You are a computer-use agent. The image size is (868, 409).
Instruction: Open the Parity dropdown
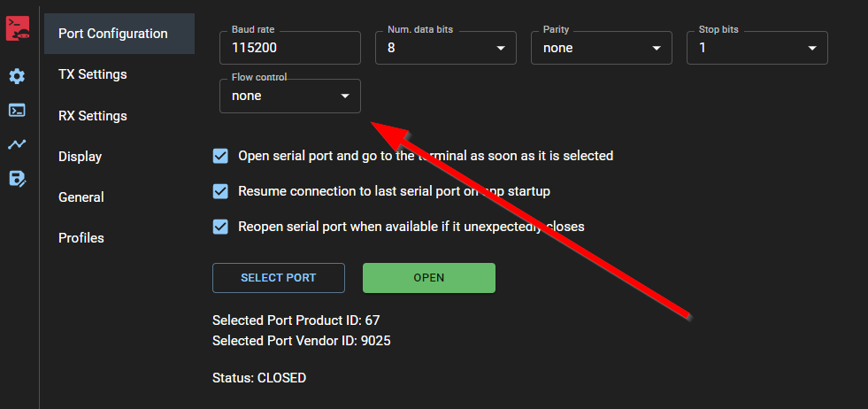(x=601, y=48)
